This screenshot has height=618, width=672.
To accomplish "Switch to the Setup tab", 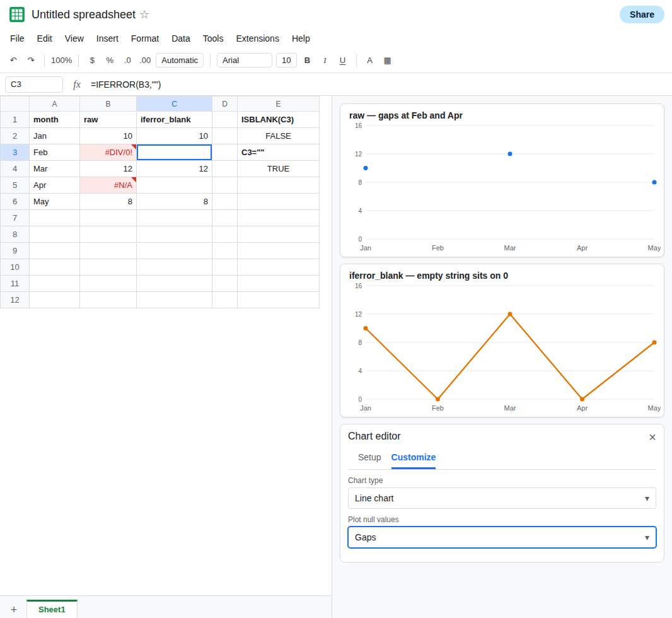I will click(x=369, y=457).
